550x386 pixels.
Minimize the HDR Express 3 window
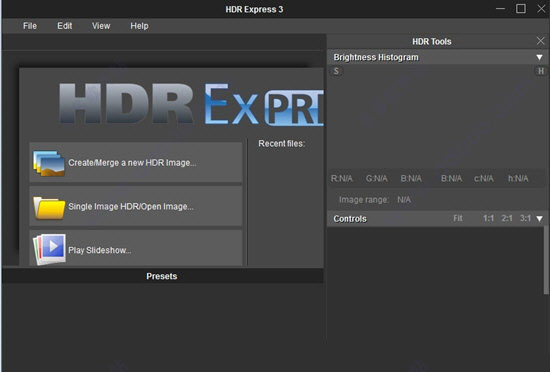pos(501,8)
